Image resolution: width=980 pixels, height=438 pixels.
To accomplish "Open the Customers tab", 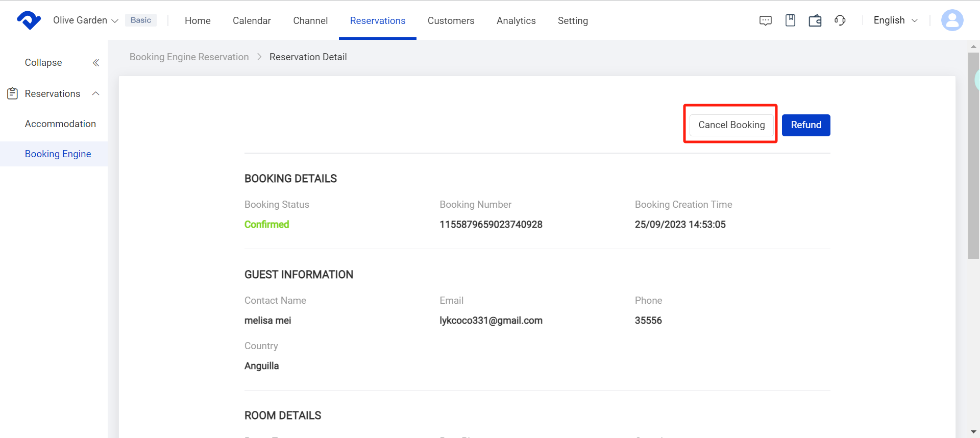I will point(451,21).
